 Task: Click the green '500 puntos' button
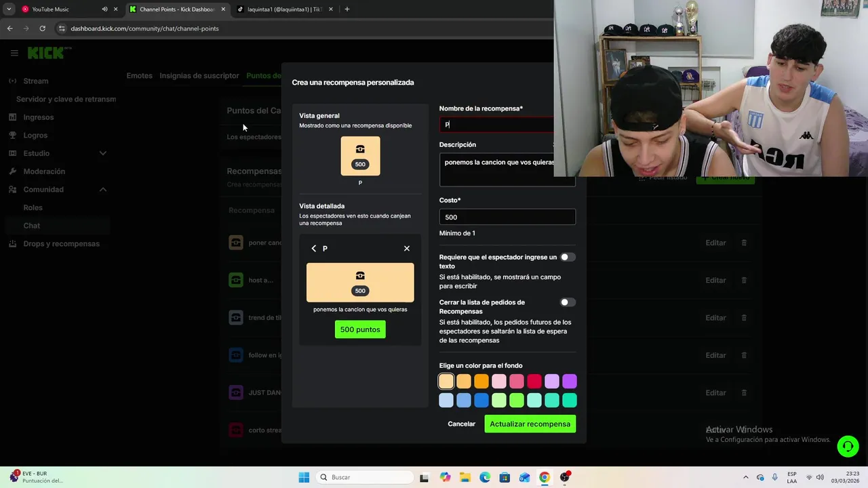tap(360, 329)
